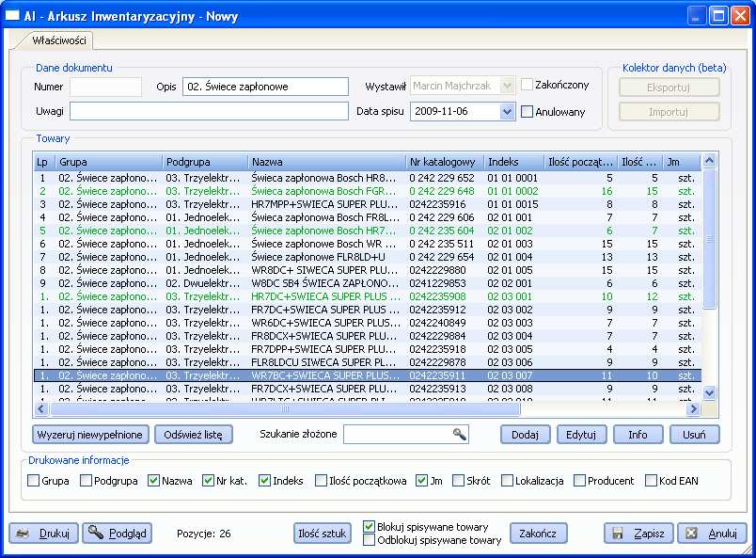Click the vertical scrollbar up arrow
The height and width of the screenshot is (558, 756).
pos(709,161)
